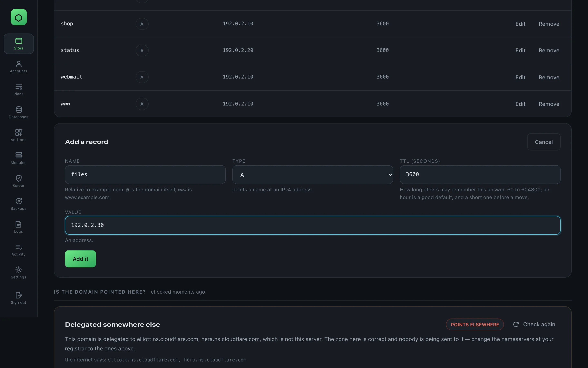Click the 3600 TTL in www row
This screenshot has width=588, height=368.
(382, 104)
